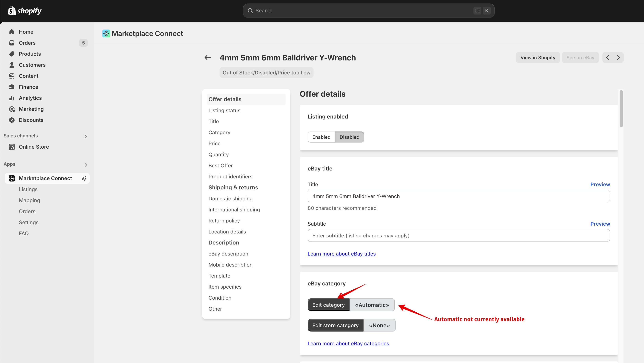The width and height of the screenshot is (644, 363).
Task: Go back with the left arrow icon
Action: (208, 57)
